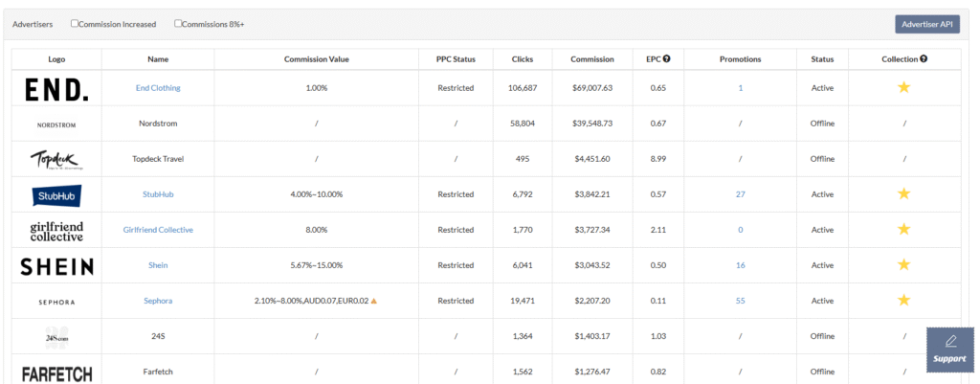Click the Shein row collection star
The height and width of the screenshot is (384, 980).
(x=903, y=265)
